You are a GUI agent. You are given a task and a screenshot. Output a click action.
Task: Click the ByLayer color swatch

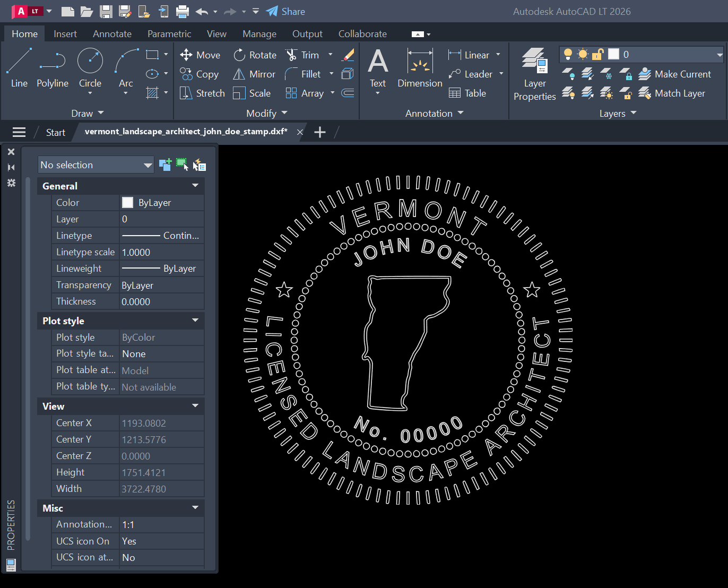tap(127, 202)
